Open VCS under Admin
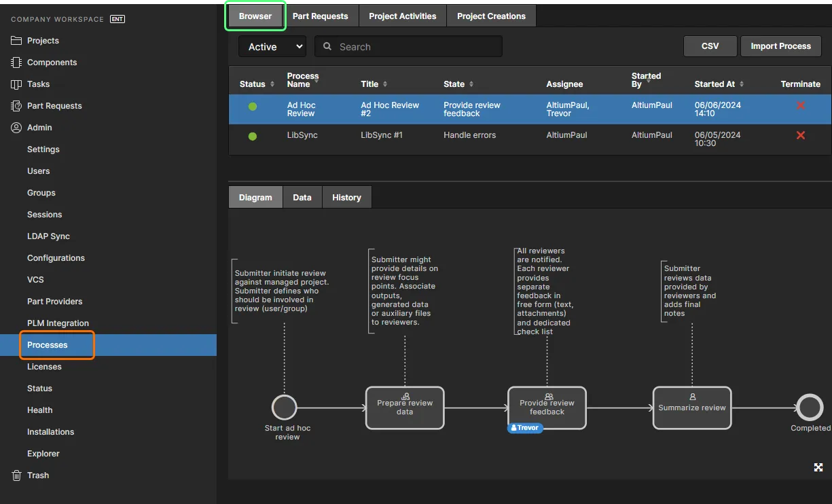The width and height of the screenshot is (832, 504). (35, 280)
